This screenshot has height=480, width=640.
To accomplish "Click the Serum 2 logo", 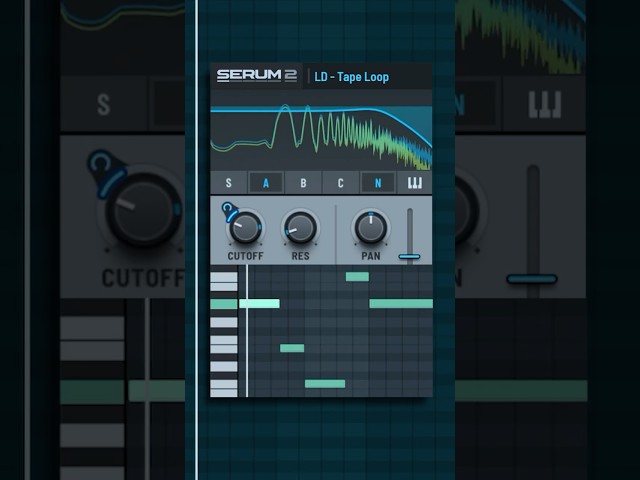I will pyautogui.click(x=257, y=76).
